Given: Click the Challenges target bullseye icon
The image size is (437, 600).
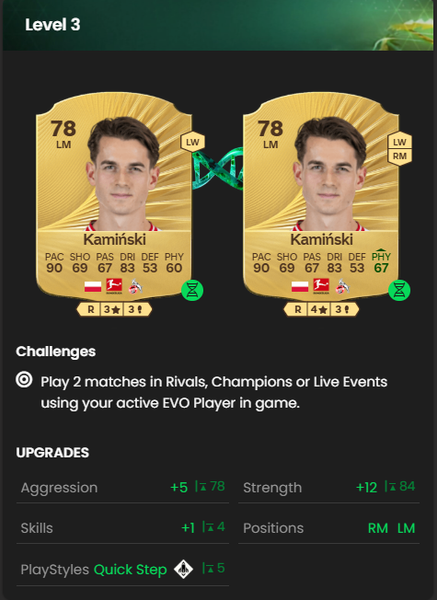Looking at the screenshot, I should tap(24, 380).
